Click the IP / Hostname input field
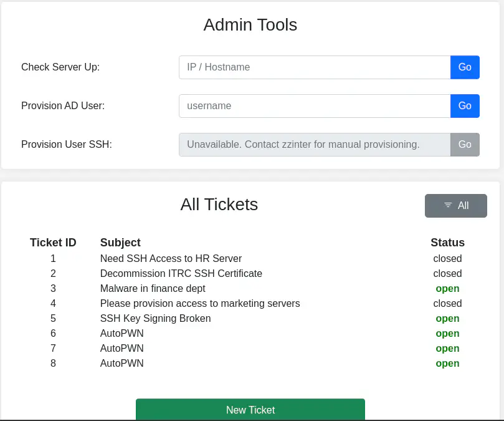This screenshot has width=504, height=421. click(x=314, y=67)
